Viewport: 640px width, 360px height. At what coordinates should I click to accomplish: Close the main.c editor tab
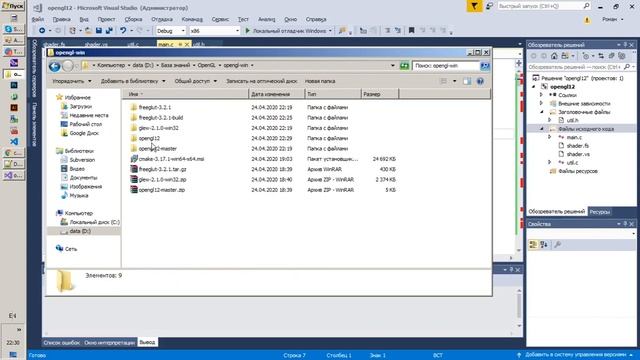187,44
